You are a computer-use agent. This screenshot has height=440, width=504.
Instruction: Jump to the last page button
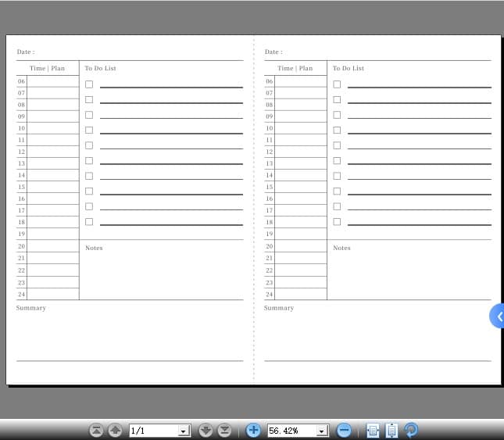coord(224,430)
